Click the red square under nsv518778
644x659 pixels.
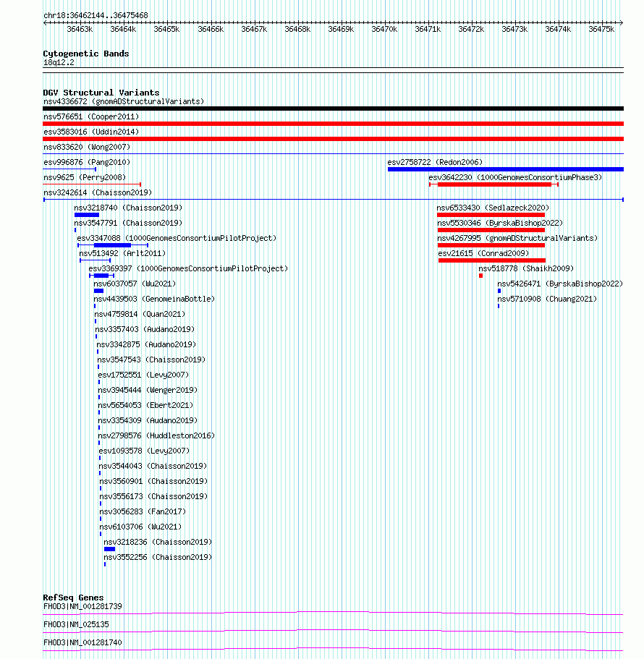(x=480, y=276)
